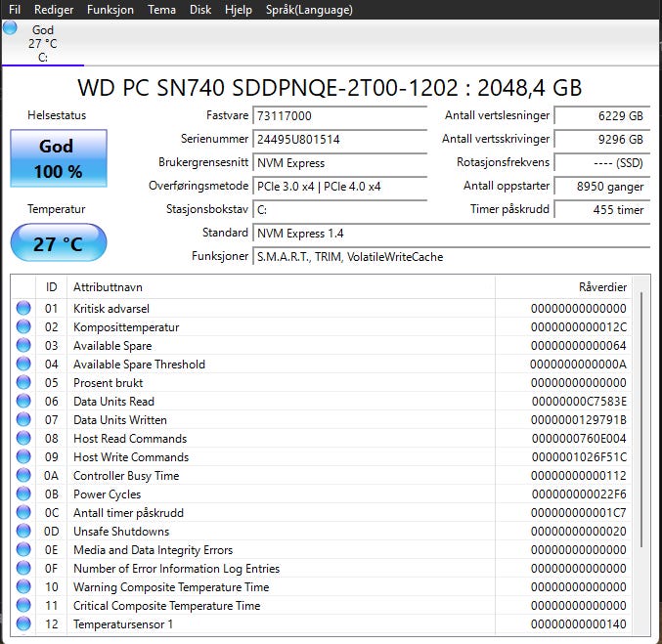Open the Fil menu
Image resolution: width=662 pixels, height=644 pixels.
15,10
